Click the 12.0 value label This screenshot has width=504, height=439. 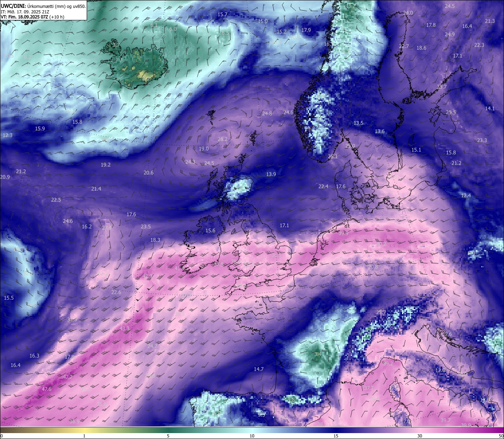click(440, 370)
